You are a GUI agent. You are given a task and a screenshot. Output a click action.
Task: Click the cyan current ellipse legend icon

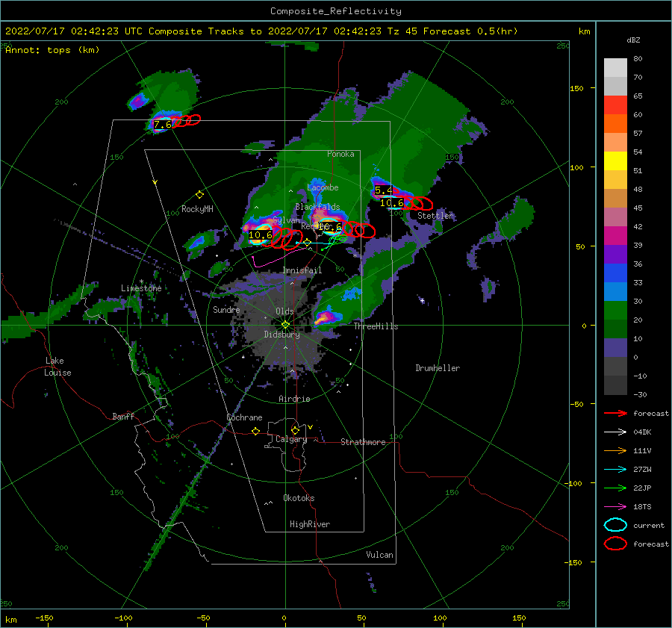(x=615, y=525)
